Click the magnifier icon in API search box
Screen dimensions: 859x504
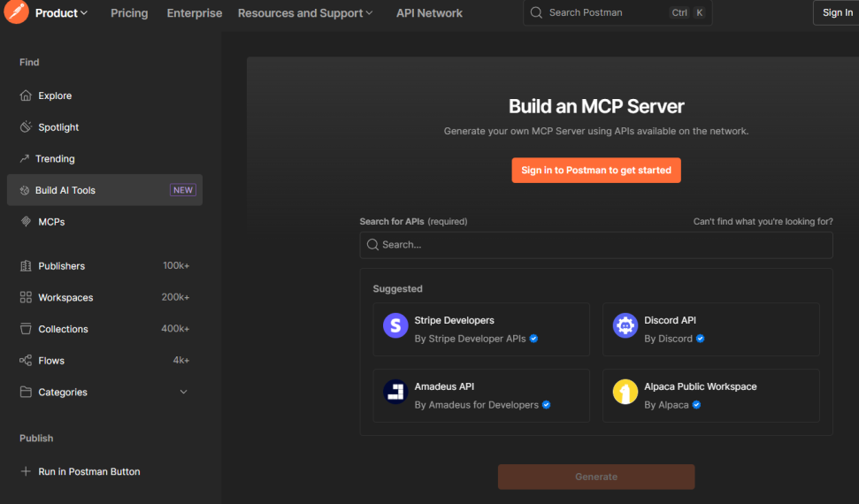coord(372,245)
